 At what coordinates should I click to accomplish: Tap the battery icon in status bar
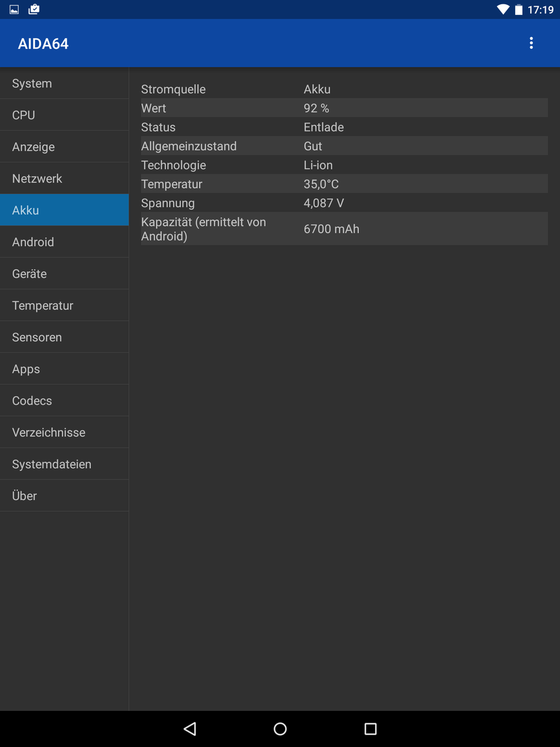pos(518,9)
